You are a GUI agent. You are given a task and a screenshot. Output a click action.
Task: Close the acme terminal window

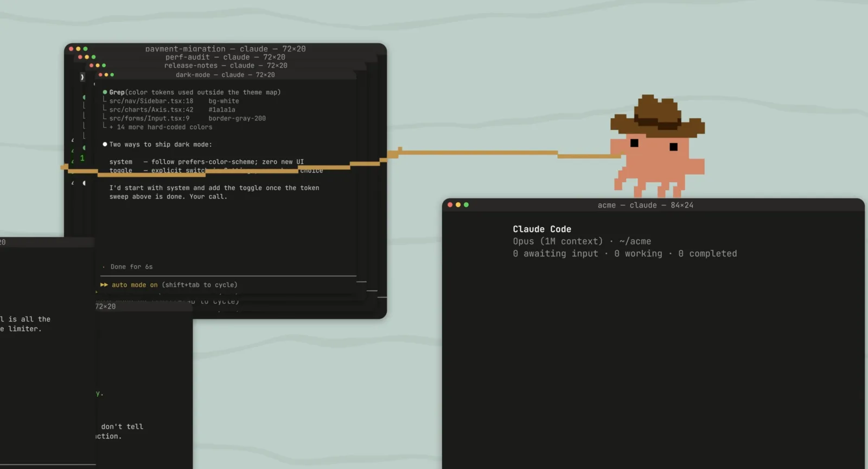point(450,205)
